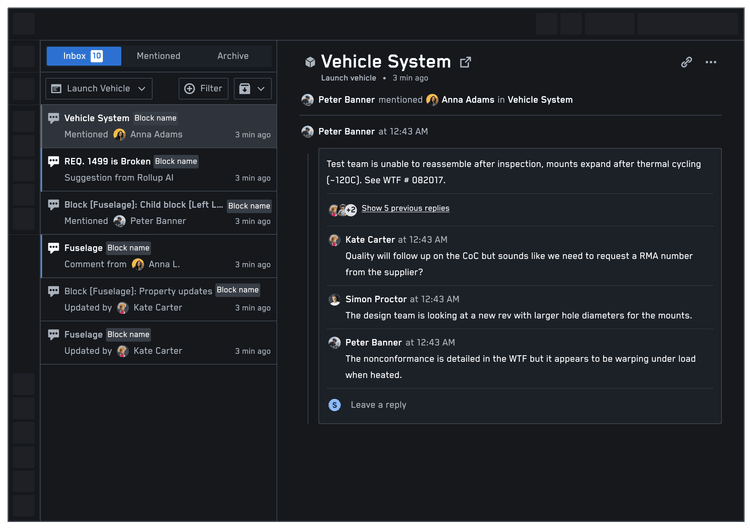Open the three-dot more options menu

coord(711,62)
